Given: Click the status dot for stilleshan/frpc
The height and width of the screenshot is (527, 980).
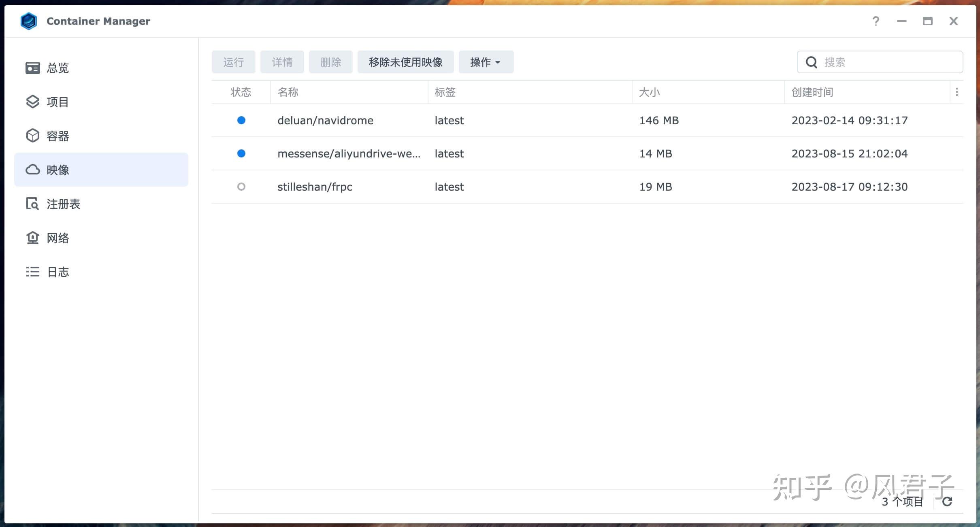Looking at the screenshot, I should (x=241, y=187).
